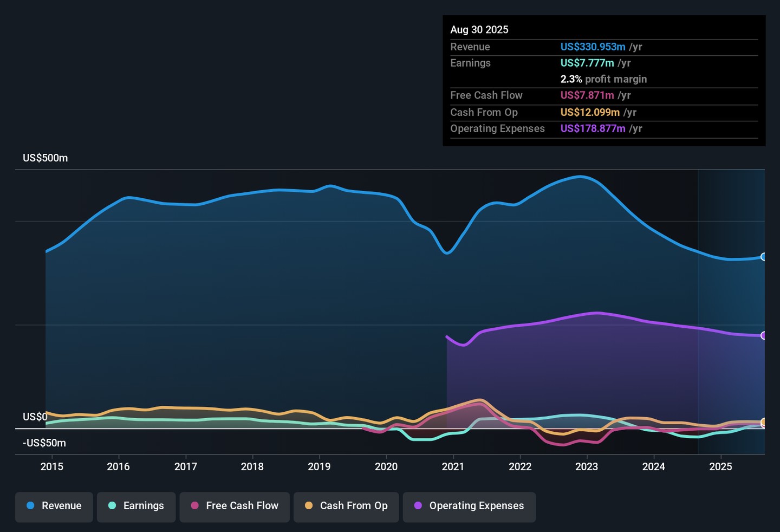Select the 2023 x-axis year label
This screenshot has height=532, width=780.
[x=587, y=467]
